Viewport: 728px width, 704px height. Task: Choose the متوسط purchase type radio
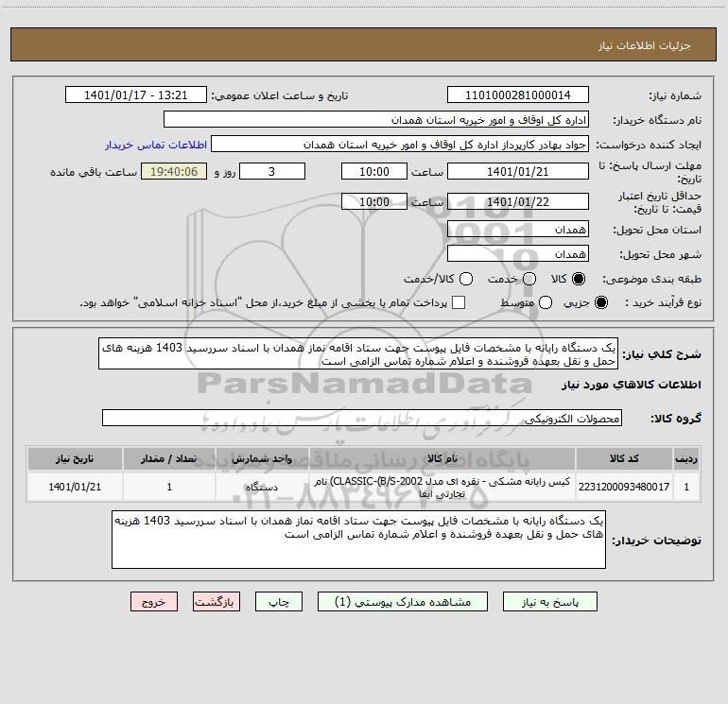546,302
